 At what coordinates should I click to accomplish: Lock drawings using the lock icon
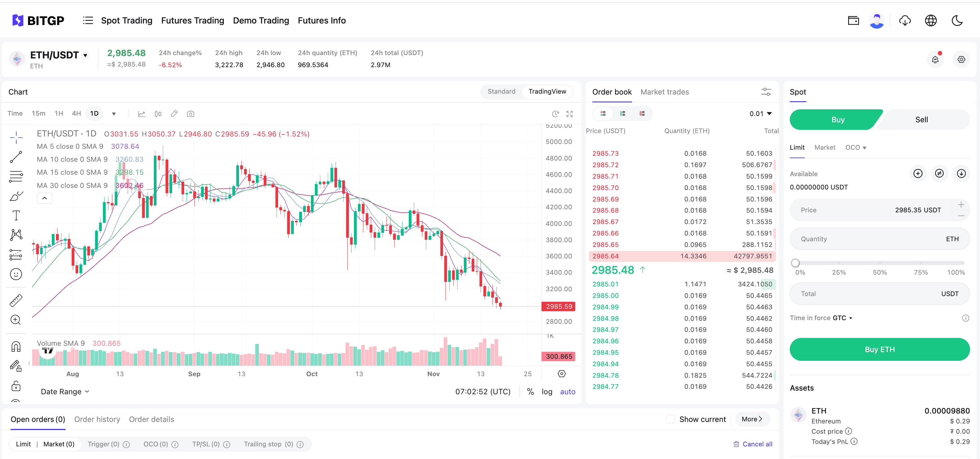tap(16, 386)
